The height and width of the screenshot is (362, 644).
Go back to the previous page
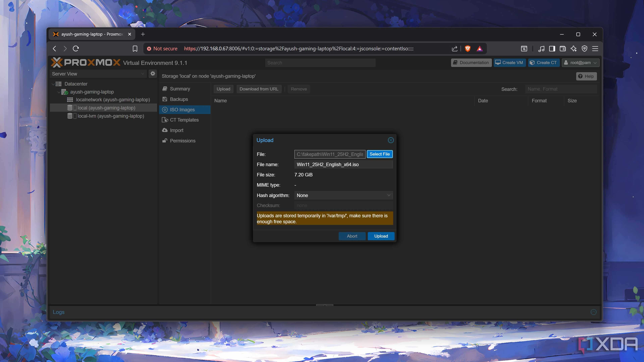tap(55, 48)
